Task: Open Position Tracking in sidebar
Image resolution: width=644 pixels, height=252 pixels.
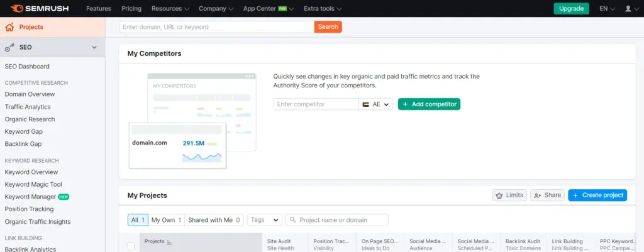Action: click(x=29, y=209)
